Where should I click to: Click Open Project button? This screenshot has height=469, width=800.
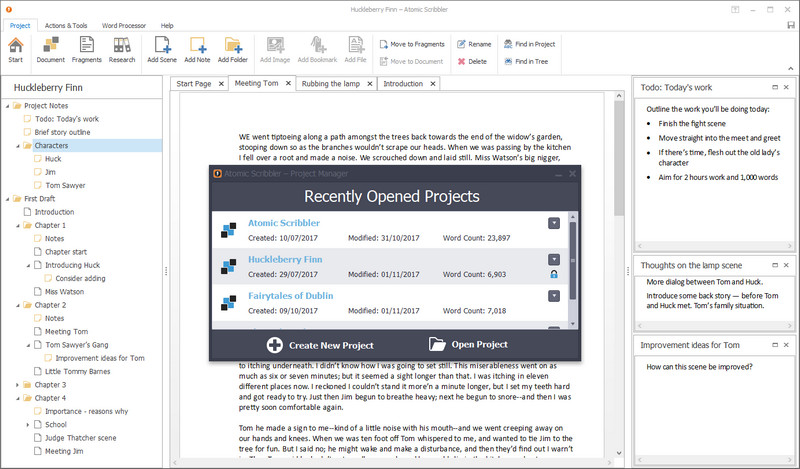[468, 344]
